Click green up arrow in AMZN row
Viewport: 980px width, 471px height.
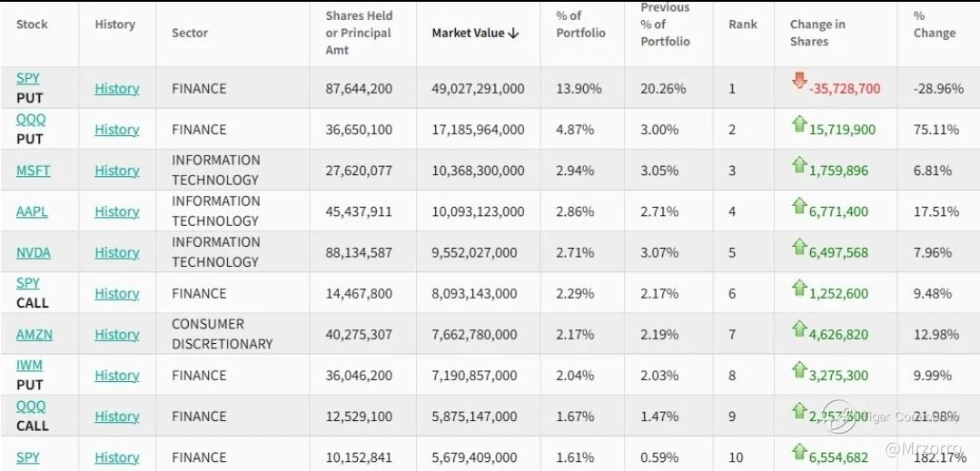coord(799,329)
